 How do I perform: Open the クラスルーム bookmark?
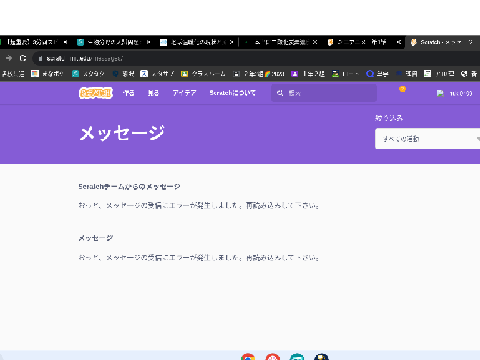[x=203, y=74]
